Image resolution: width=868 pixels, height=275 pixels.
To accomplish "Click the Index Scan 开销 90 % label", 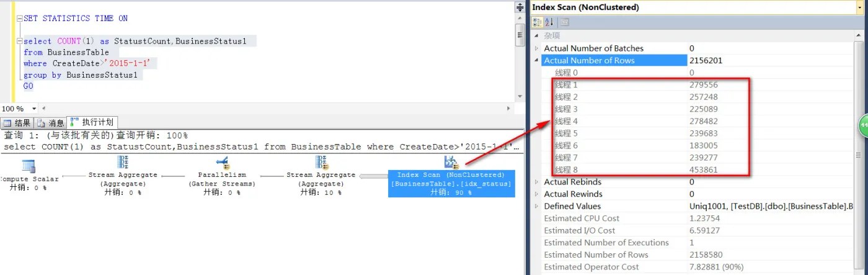I will click(x=451, y=192).
